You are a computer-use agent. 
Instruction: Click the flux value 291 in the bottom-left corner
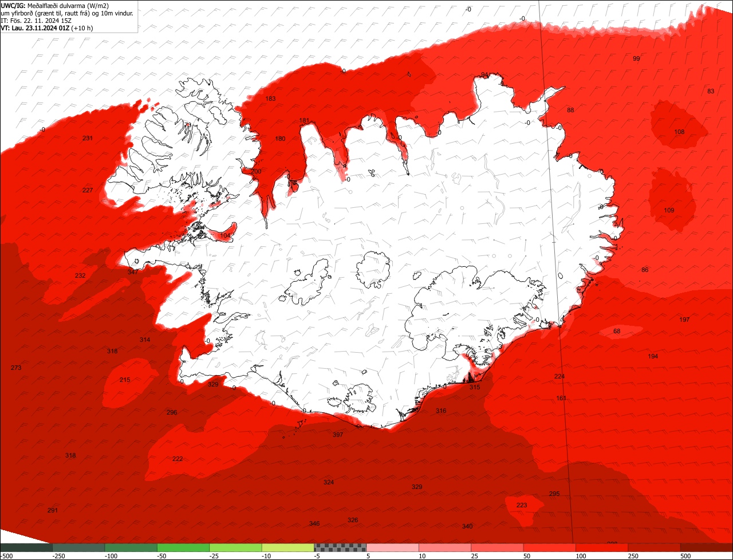[53, 510]
